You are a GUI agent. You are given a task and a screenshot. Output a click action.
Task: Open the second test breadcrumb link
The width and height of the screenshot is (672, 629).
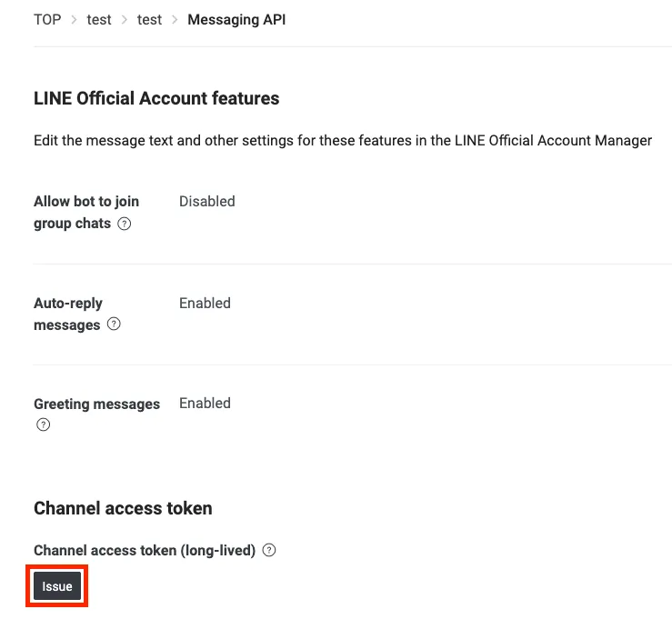(x=149, y=19)
